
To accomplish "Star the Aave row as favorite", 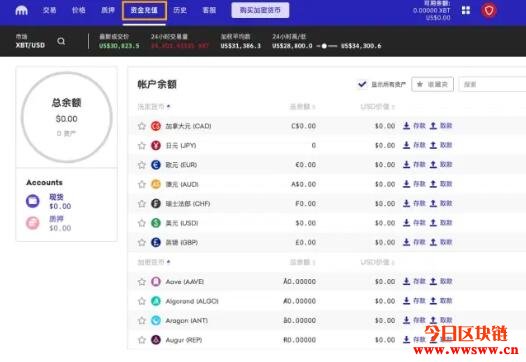I will click(142, 281).
